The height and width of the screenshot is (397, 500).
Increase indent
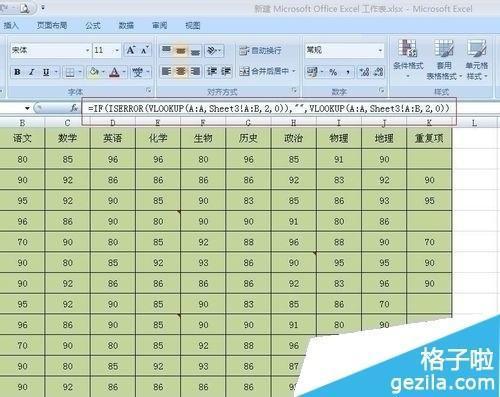pos(226,71)
